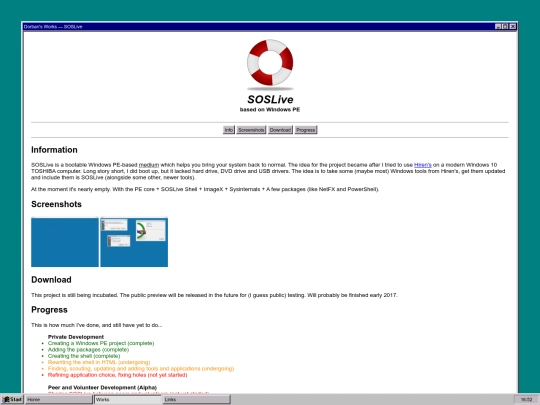
Task: Click the Information heading
Action: [x=54, y=150]
